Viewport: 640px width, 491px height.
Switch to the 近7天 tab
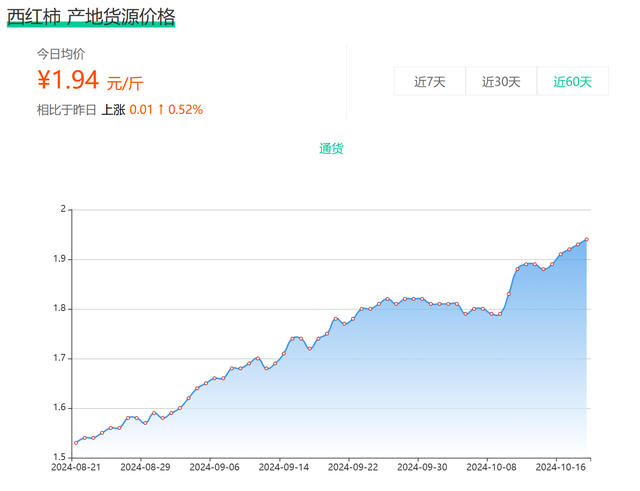coord(430,81)
